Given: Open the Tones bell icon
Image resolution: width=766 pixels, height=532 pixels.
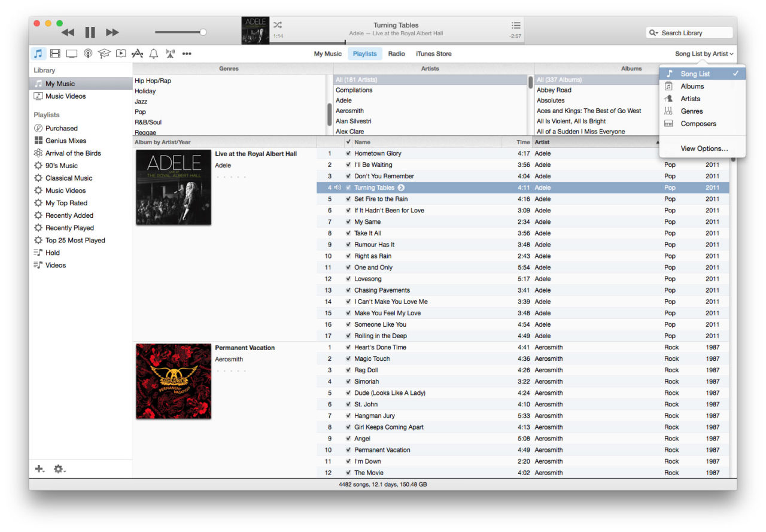Looking at the screenshot, I should (153, 53).
